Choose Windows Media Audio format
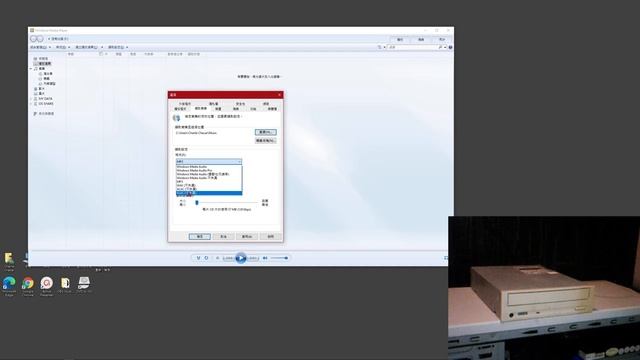 pyautogui.click(x=209, y=167)
